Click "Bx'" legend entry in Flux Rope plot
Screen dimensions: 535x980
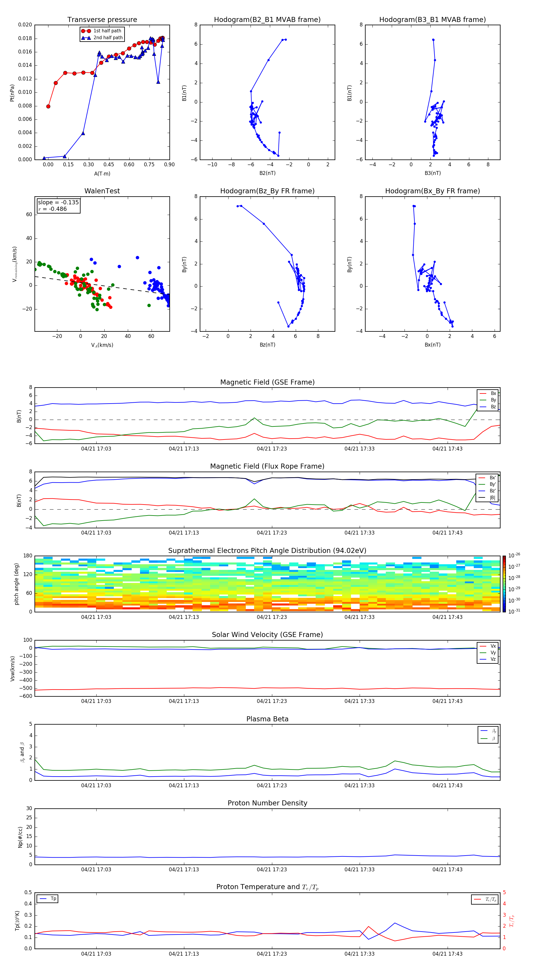(x=487, y=478)
